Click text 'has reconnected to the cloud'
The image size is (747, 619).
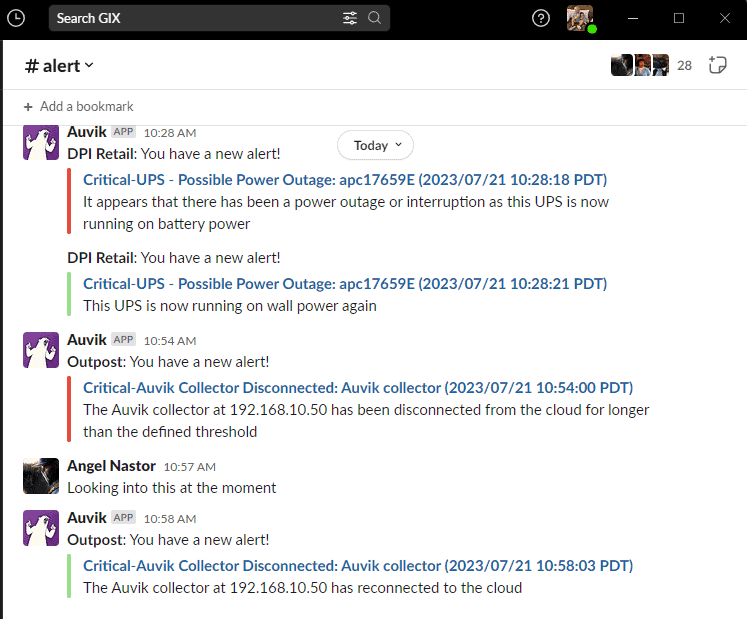pos(427,588)
